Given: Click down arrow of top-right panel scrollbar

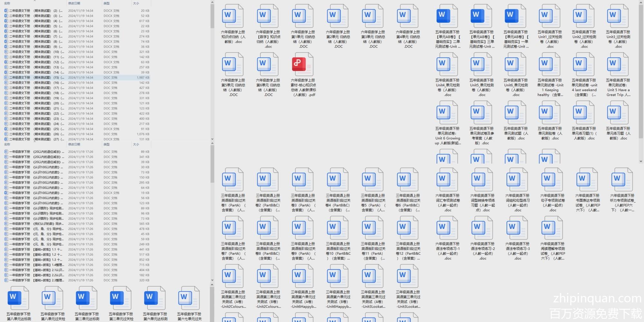Looking at the screenshot, I should coord(640,161).
